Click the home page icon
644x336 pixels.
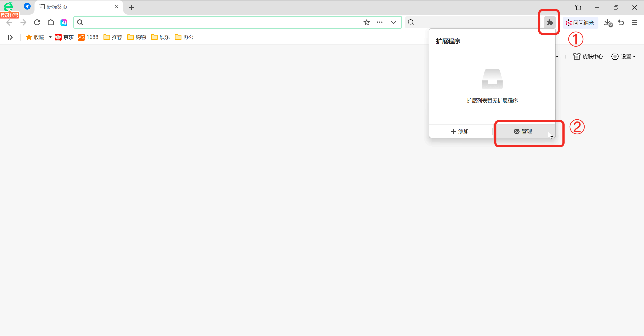tap(50, 23)
